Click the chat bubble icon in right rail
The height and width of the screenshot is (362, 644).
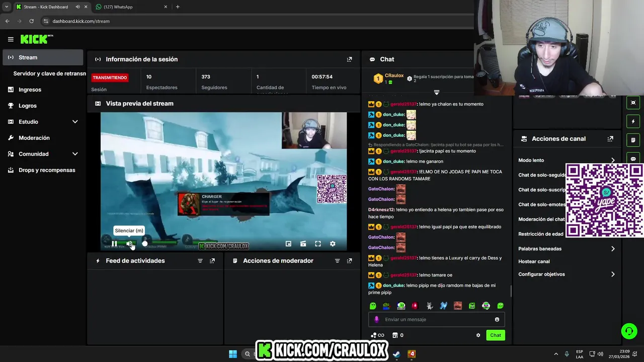[633, 158]
